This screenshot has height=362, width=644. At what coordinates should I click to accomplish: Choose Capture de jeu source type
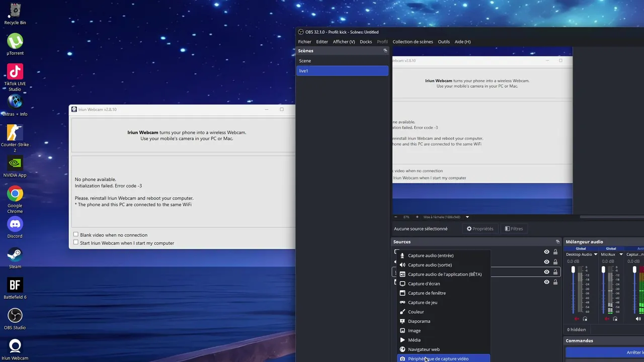pyautogui.click(x=443, y=302)
